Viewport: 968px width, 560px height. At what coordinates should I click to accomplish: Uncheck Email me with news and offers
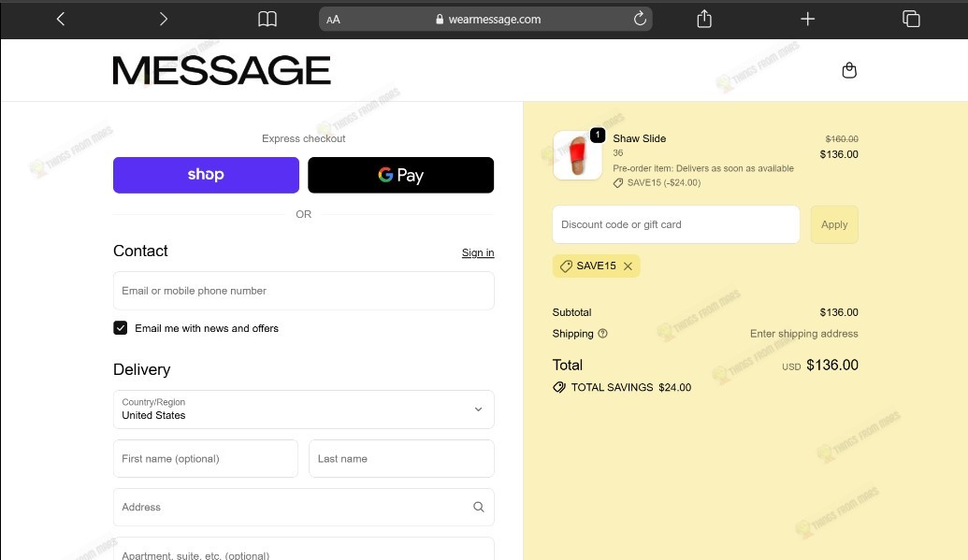pos(121,328)
